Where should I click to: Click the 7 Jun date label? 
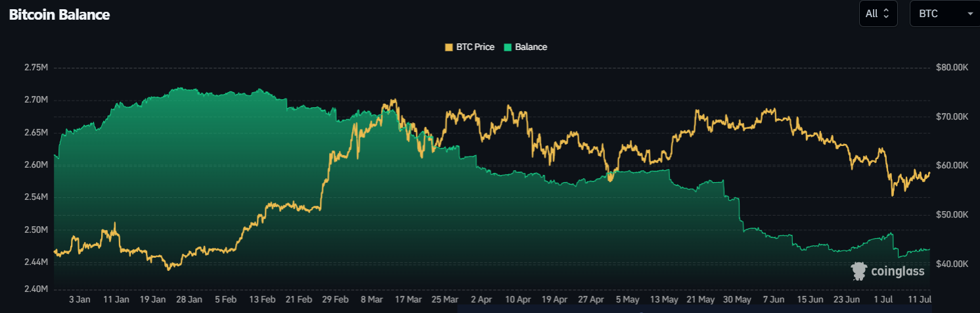click(773, 299)
